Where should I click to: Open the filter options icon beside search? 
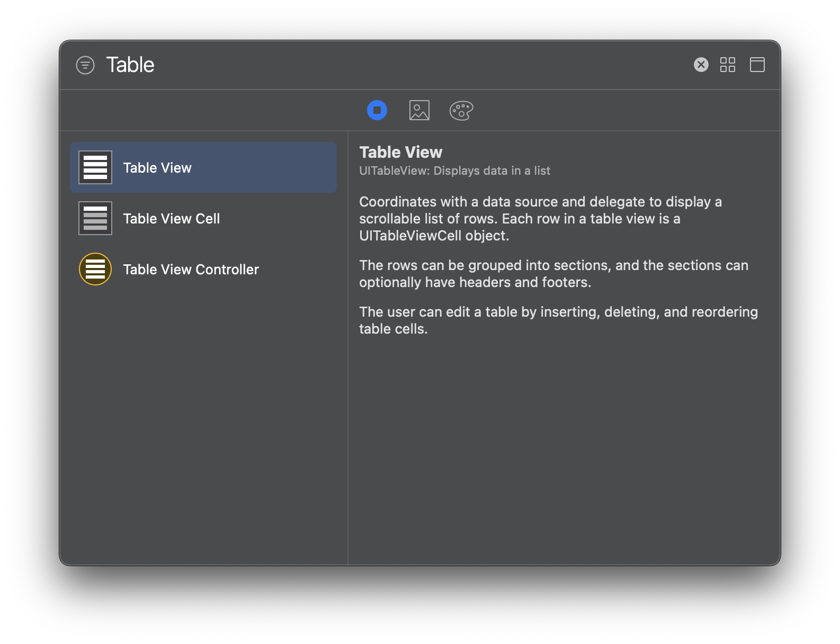[x=85, y=65]
